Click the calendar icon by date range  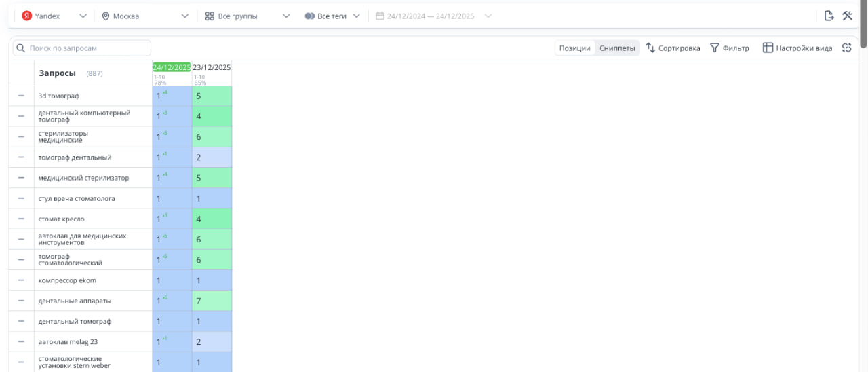pyautogui.click(x=380, y=16)
